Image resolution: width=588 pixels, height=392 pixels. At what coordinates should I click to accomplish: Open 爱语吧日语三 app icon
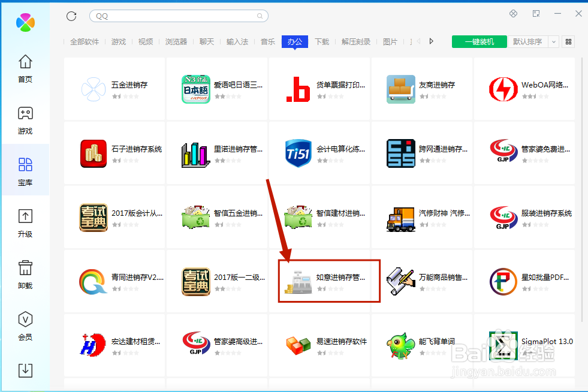tap(196, 89)
